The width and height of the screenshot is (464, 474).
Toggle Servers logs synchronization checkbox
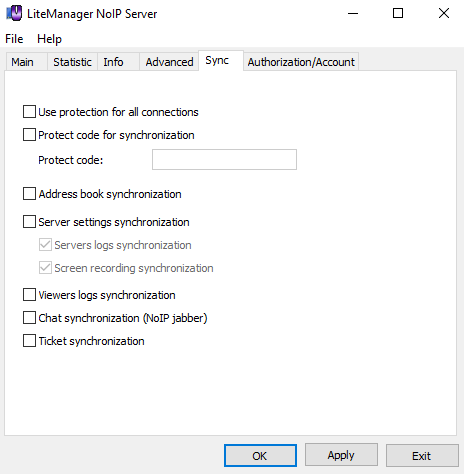[x=45, y=244]
